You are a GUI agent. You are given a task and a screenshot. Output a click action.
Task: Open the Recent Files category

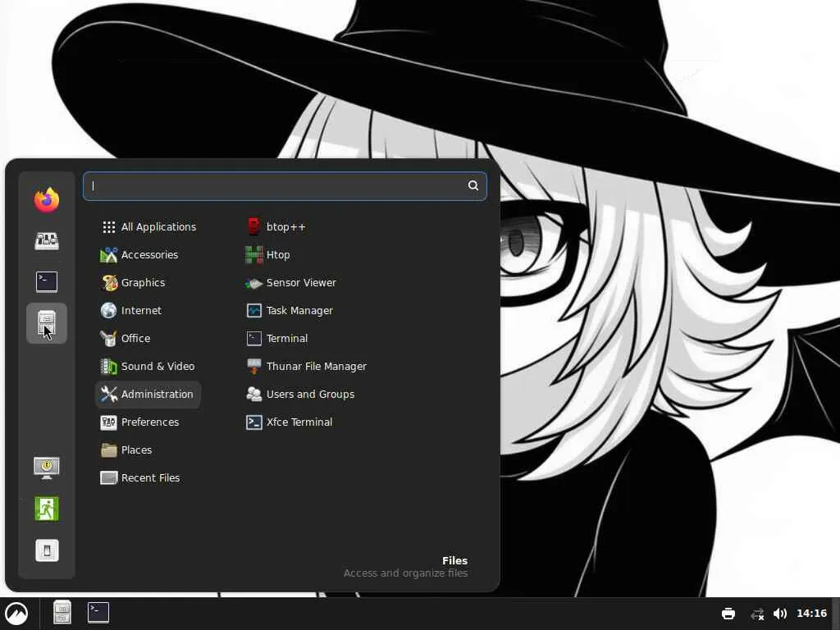(x=148, y=478)
